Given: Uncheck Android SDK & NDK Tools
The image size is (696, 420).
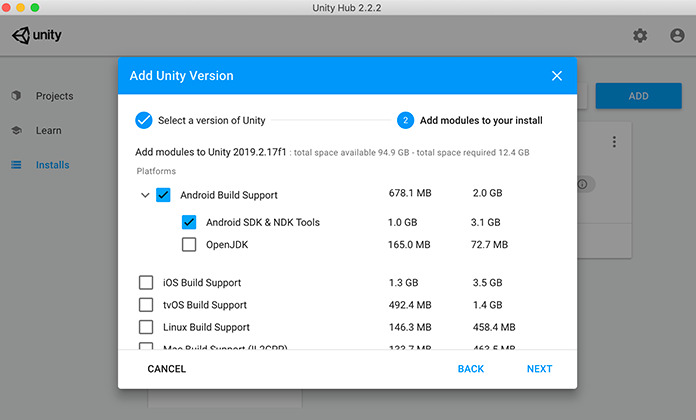Looking at the screenshot, I should click(x=189, y=222).
